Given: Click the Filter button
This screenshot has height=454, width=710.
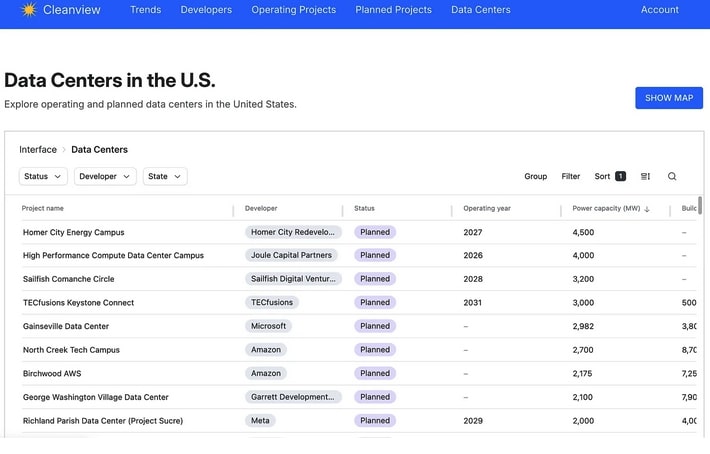Looking at the screenshot, I should click(570, 177).
